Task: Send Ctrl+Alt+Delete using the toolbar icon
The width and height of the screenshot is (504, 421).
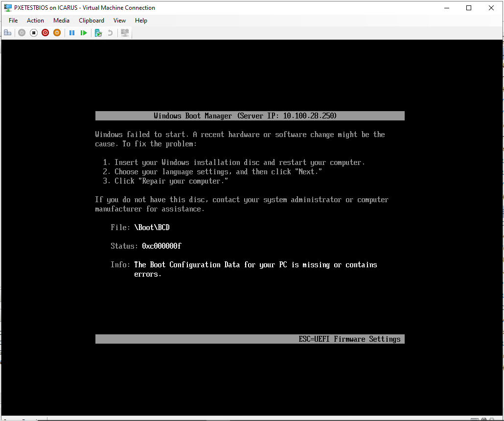Action: (x=8, y=33)
